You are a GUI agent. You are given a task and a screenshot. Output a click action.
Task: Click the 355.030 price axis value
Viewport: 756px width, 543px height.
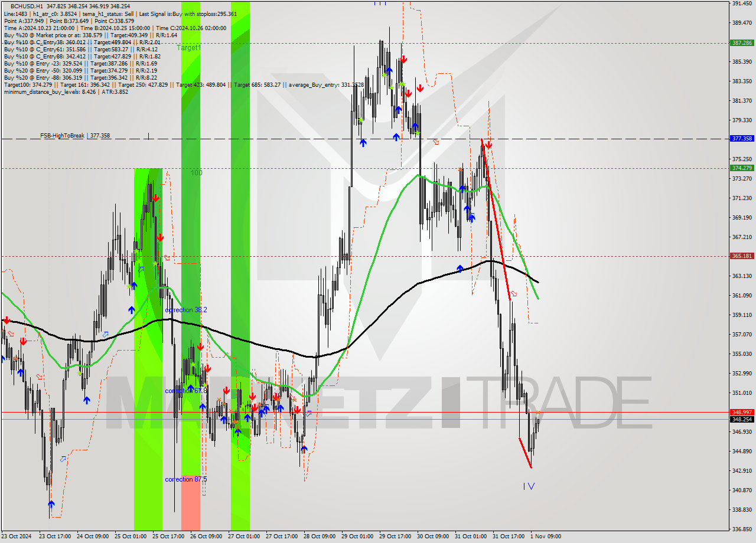tap(742, 354)
